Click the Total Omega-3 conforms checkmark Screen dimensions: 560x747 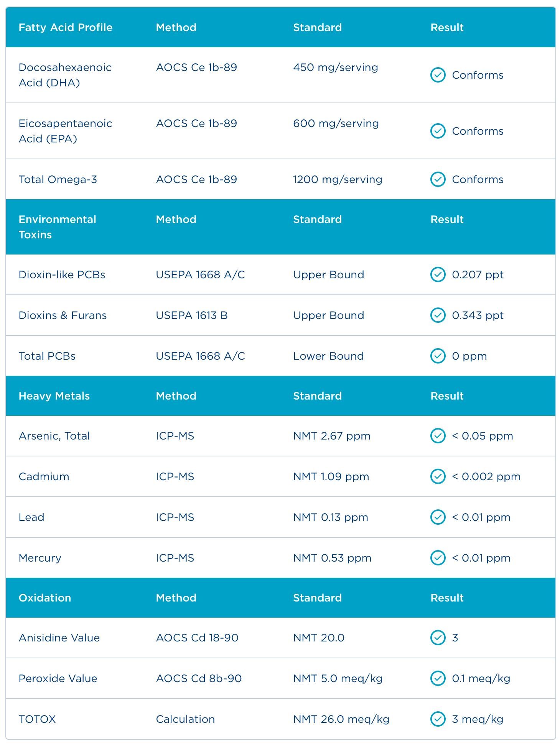438,179
